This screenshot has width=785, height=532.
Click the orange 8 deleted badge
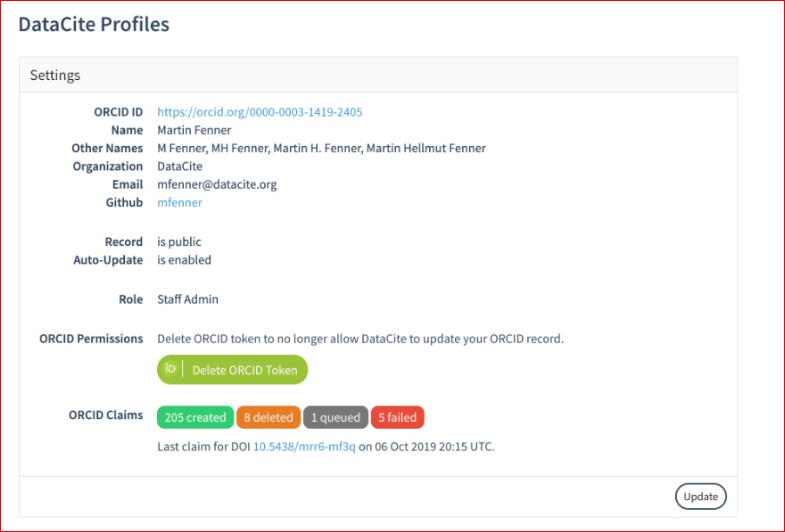[269, 417]
